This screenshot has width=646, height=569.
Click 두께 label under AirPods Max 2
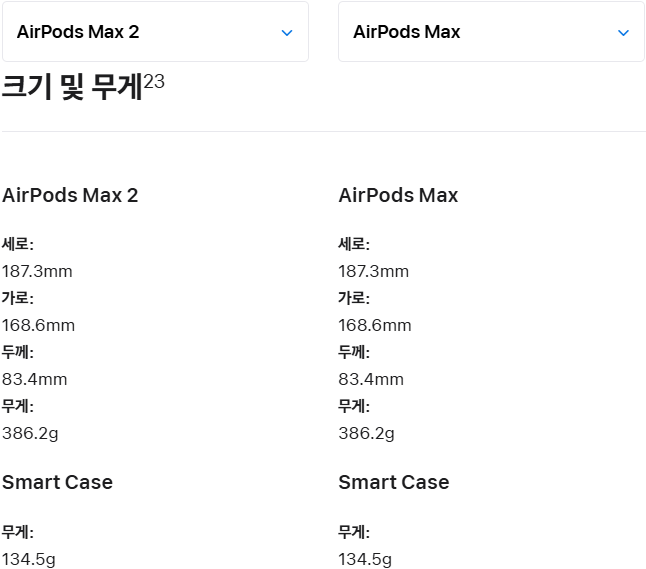tap(17, 352)
